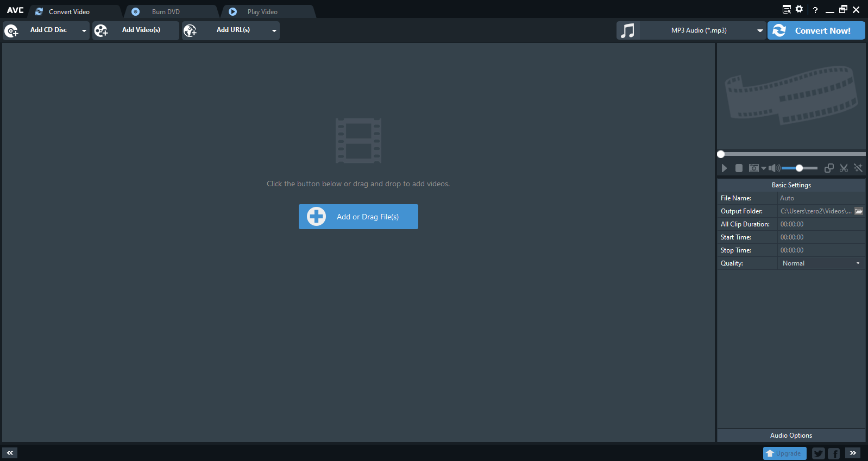Image resolution: width=868 pixels, height=461 pixels.
Task: Browse for output folder with folder icon
Action: 859,211
